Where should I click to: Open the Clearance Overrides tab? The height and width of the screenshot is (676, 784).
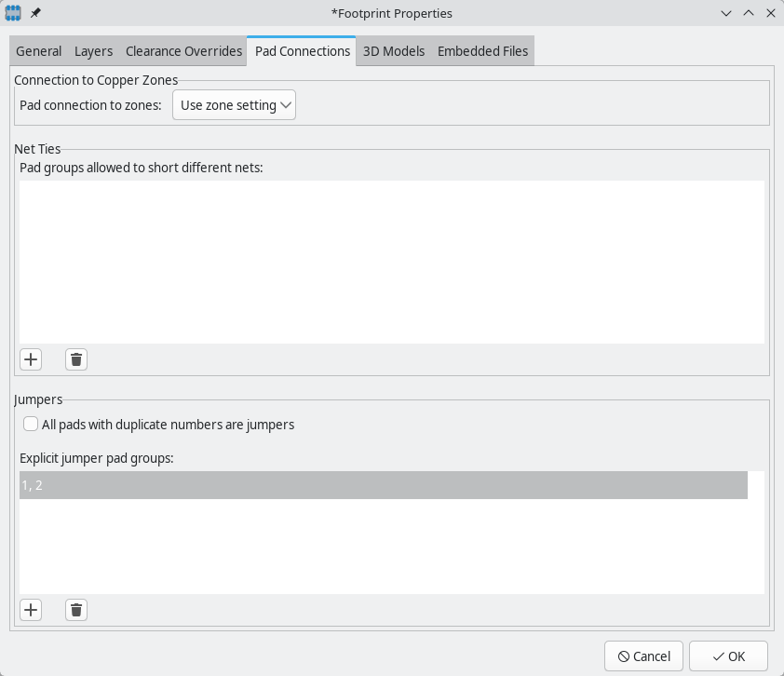pos(183,51)
